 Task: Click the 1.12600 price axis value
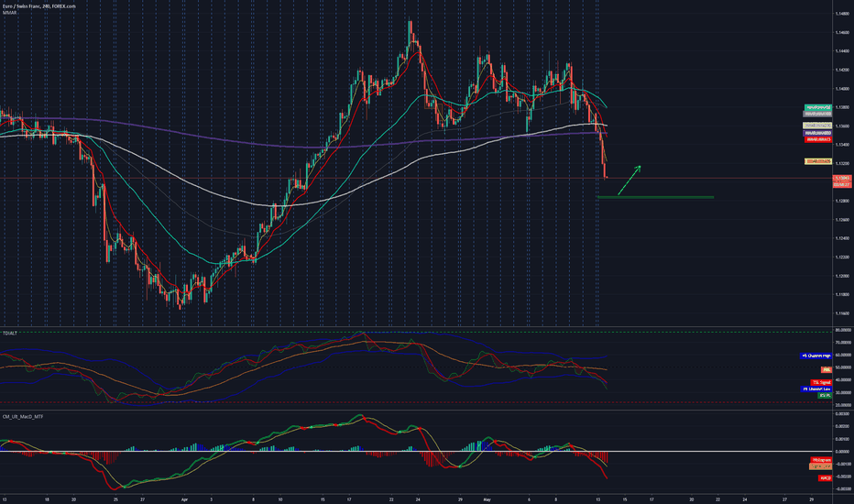pos(842,220)
